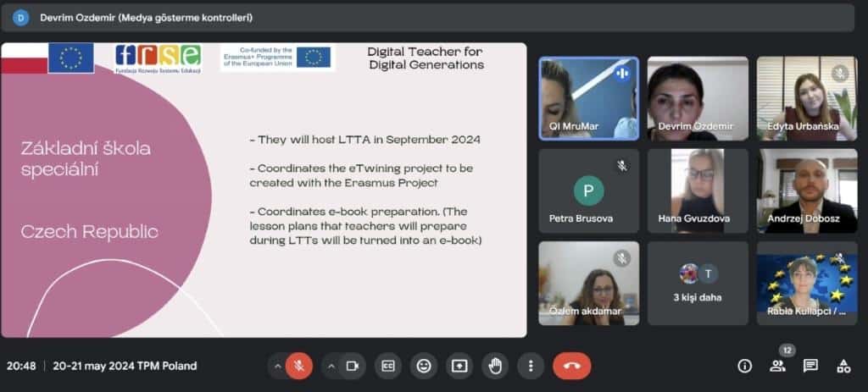Open the meeting details info icon

(x=745, y=366)
